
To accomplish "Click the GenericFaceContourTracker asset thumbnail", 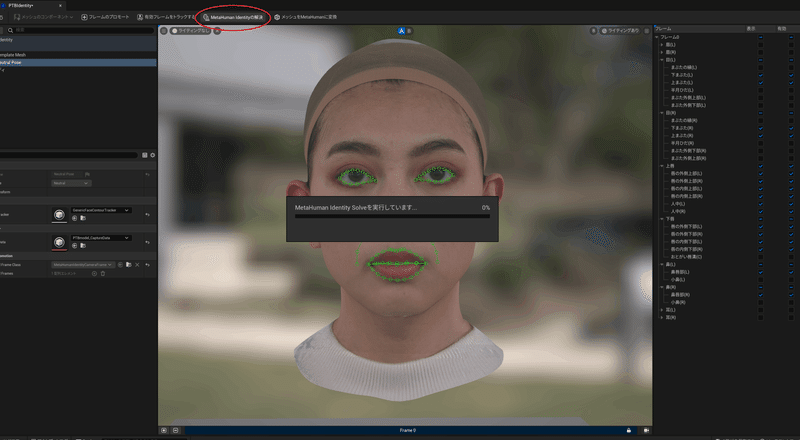I will [x=59, y=215].
